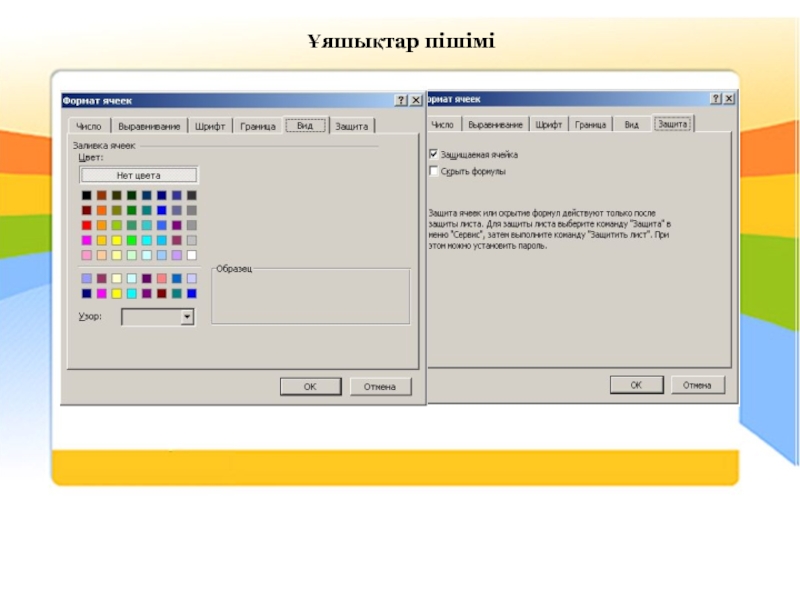This screenshot has width=800, height=600.
Task: Open Выравнивание tab in left dialog
Action: 149,126
